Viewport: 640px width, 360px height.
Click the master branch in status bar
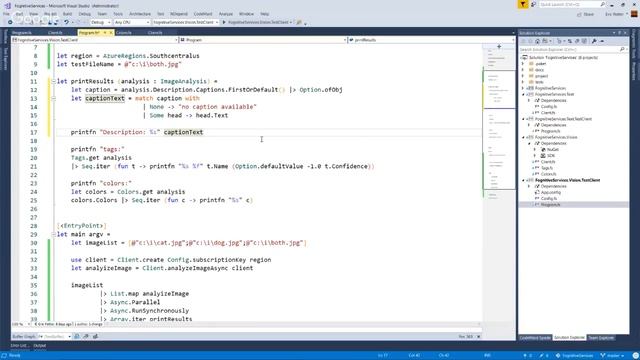click(613, 356)
